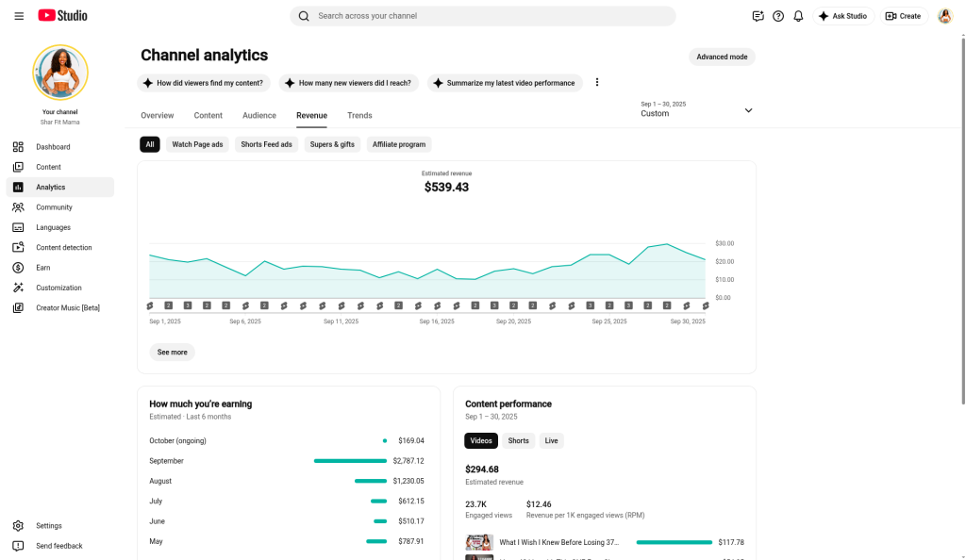Show Shorts in Content performance

(518, 440)
